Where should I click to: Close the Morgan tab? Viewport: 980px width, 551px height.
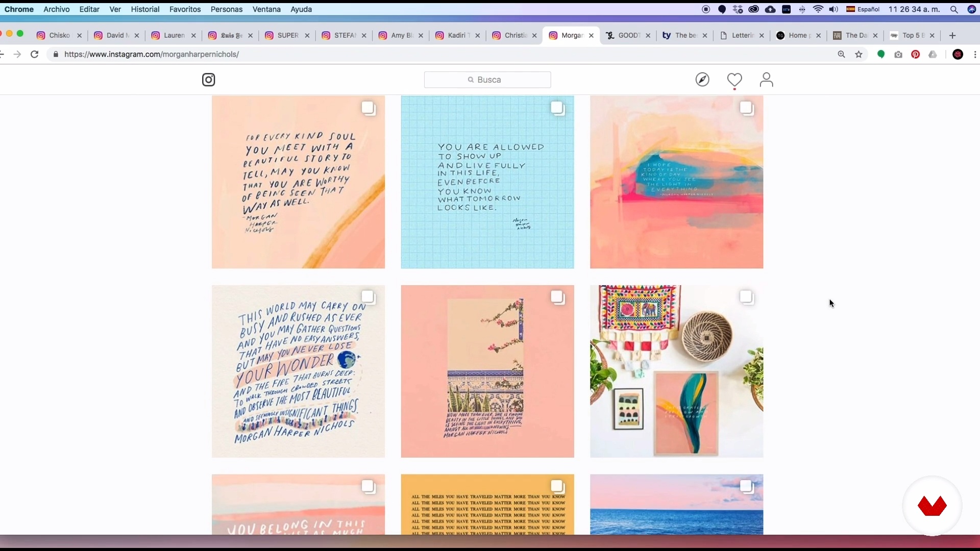click(x=591, y=35)
